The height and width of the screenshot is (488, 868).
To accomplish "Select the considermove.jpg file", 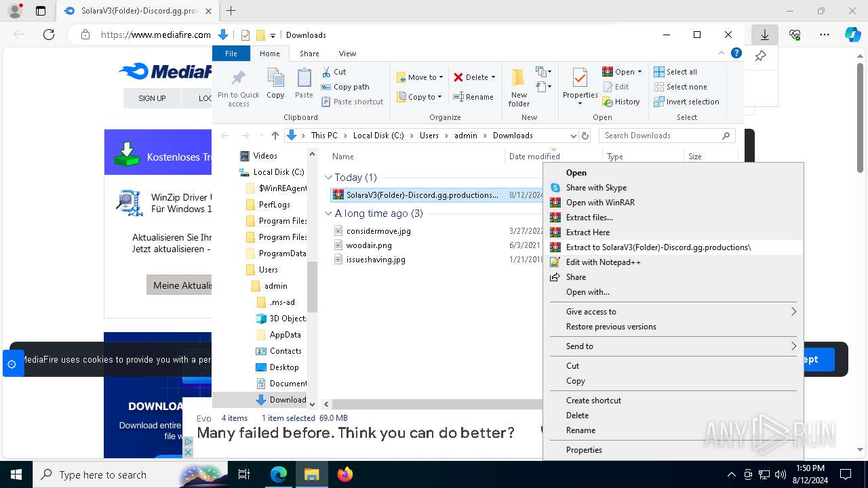I will click(378, 231).
